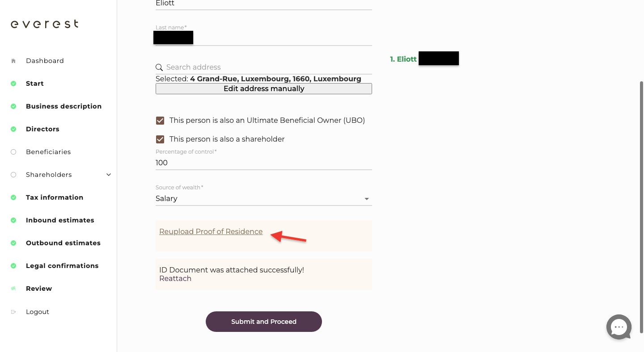Click the Everest logo
The image size is (644, 352).
point(44,24)
